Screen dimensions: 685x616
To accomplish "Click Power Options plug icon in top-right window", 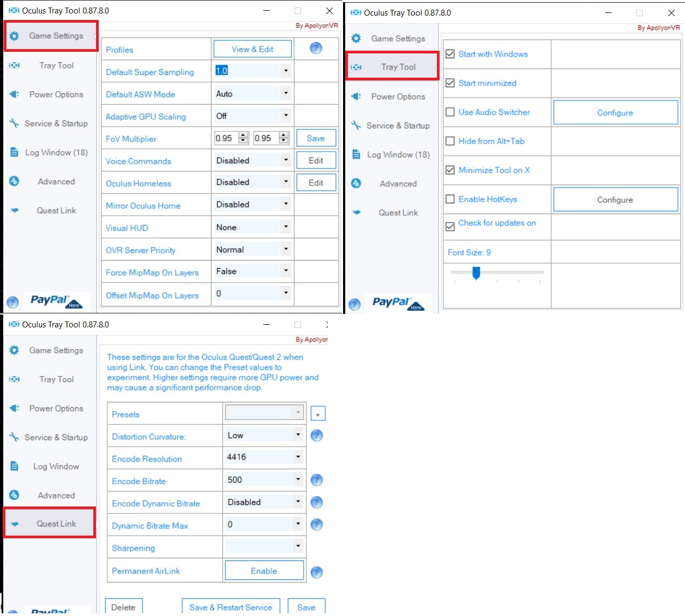I will tap(356, 97).
